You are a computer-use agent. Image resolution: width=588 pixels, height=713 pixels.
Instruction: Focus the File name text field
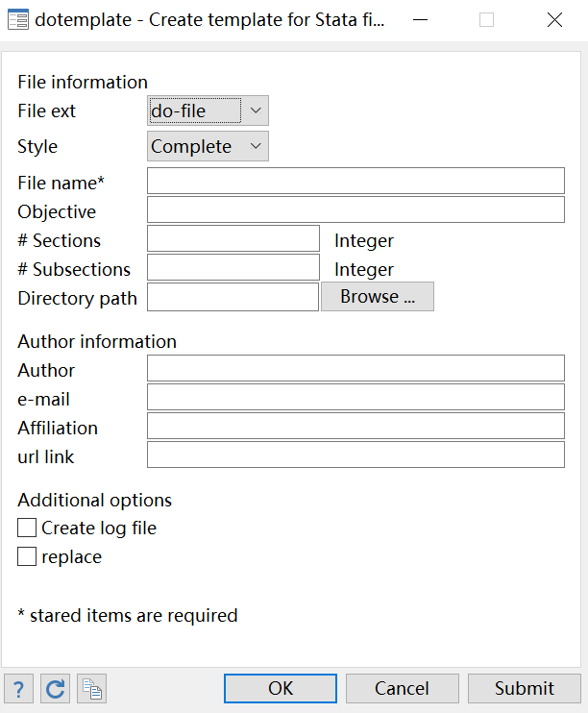(x=355, y=181)
